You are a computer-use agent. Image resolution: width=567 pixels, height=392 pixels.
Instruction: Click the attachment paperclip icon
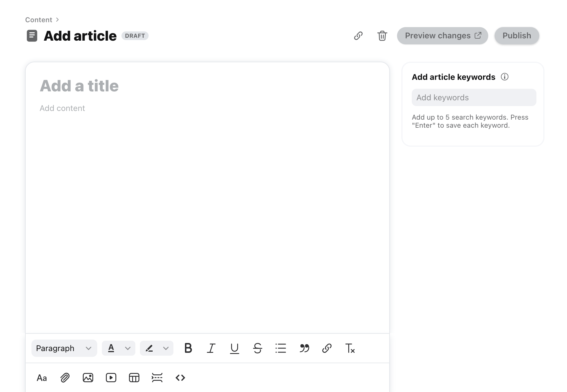65,378
